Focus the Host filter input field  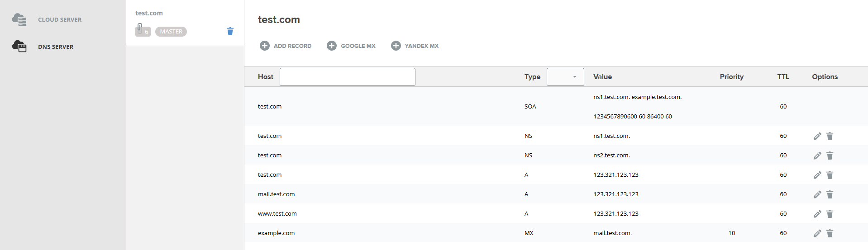pyautogui.click(x=347, y=77)
